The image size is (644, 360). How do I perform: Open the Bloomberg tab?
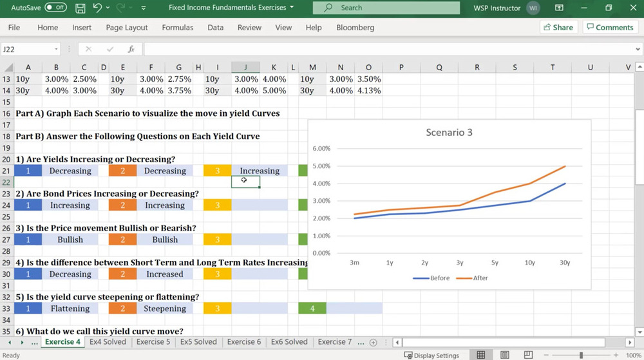355,28
